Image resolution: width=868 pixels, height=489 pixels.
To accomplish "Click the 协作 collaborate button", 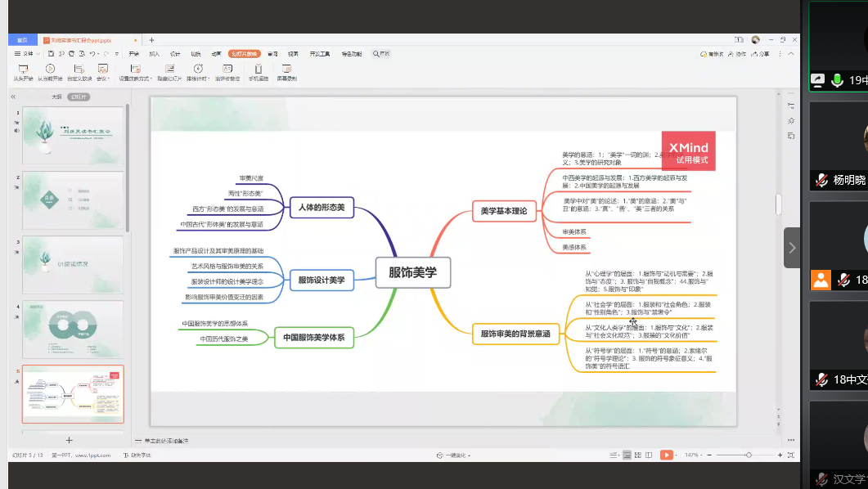I will click(x=737, y=54).
